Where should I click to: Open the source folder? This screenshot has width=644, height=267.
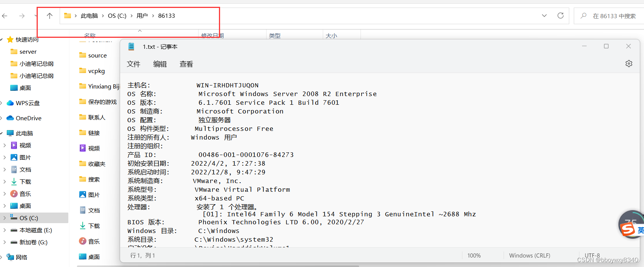point(97,55)
